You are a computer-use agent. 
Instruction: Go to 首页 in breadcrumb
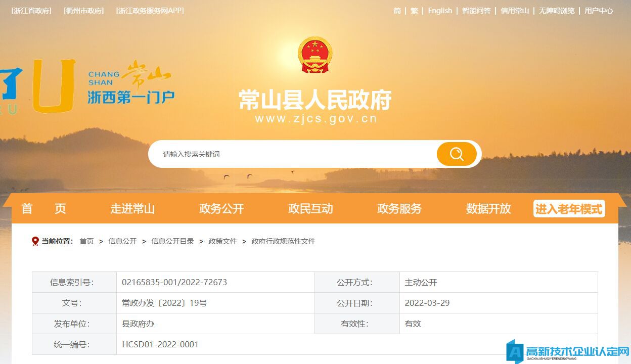(87, 242)
